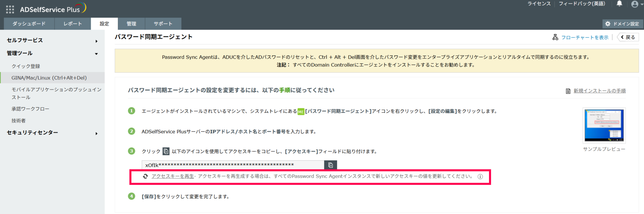
Task: Click the document icon beside 新規インストールの手順
Action: coord(568,91)
